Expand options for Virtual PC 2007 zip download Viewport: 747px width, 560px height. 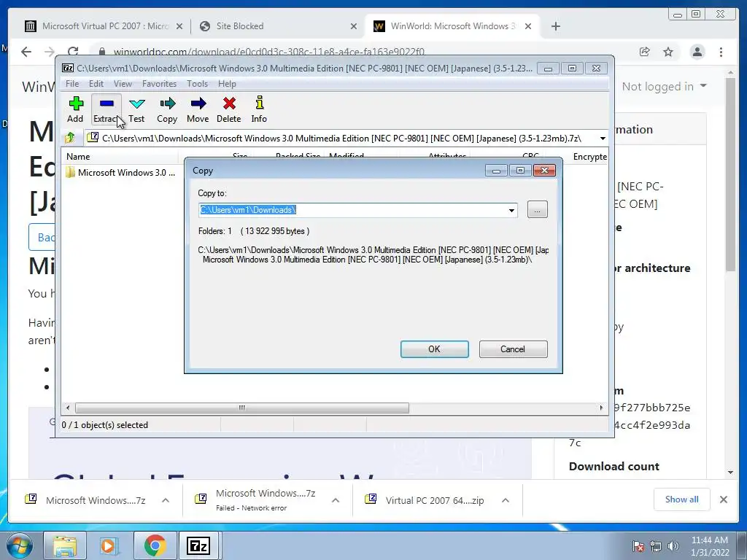click(506, 500)
